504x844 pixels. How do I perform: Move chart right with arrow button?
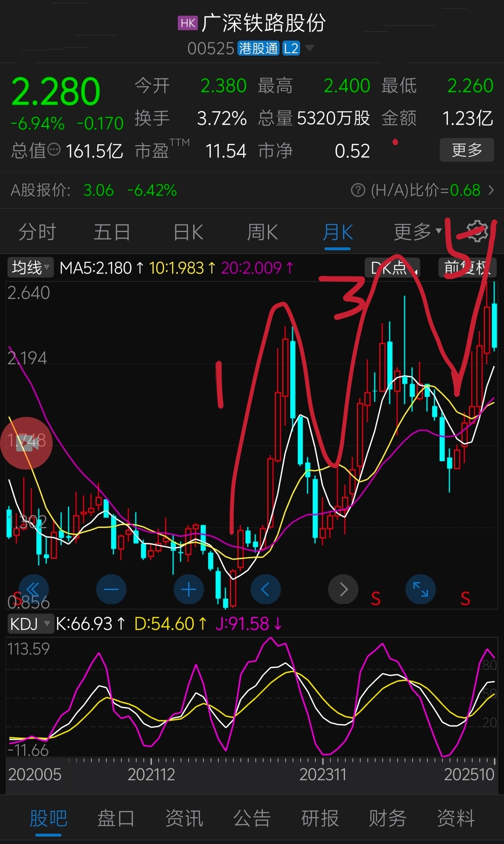tap(343, 590)
